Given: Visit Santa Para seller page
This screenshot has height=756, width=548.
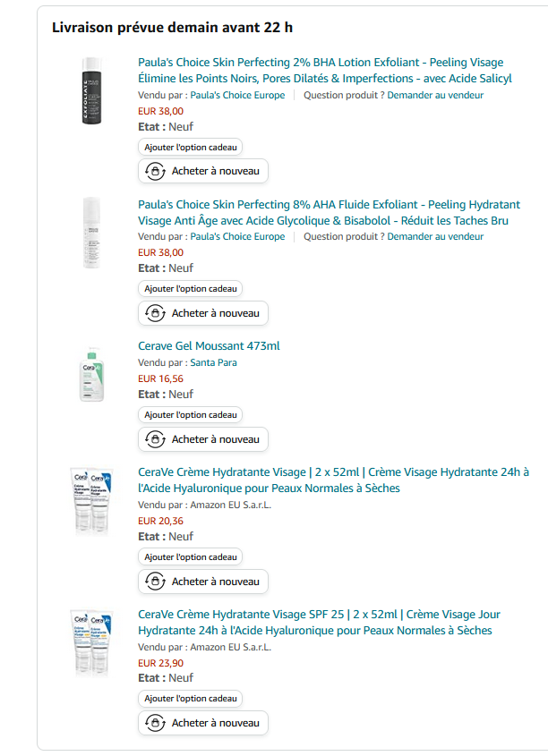Looking at the screenshot, I should (213, 362).
